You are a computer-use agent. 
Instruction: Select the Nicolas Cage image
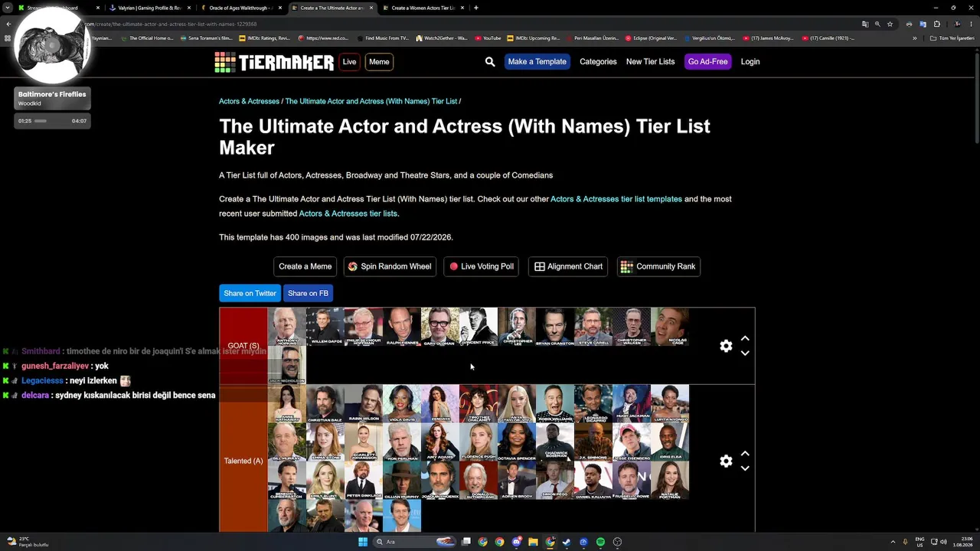coord(670,327)
